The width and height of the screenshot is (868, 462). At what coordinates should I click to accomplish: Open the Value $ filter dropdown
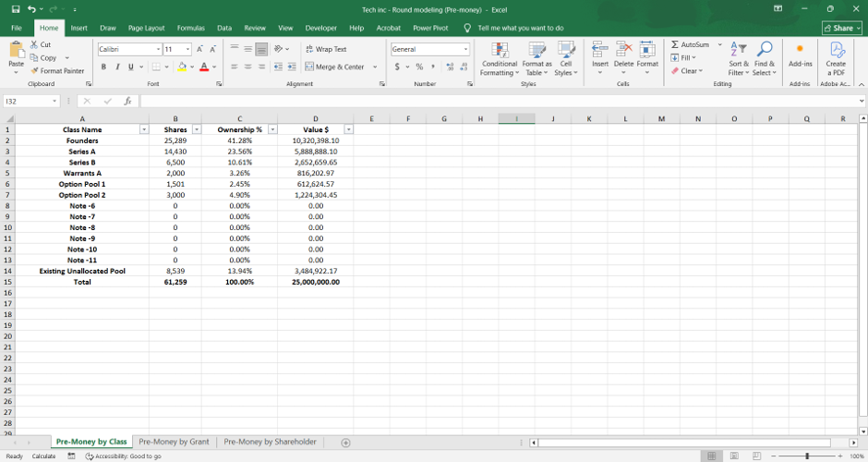point(349,129)
